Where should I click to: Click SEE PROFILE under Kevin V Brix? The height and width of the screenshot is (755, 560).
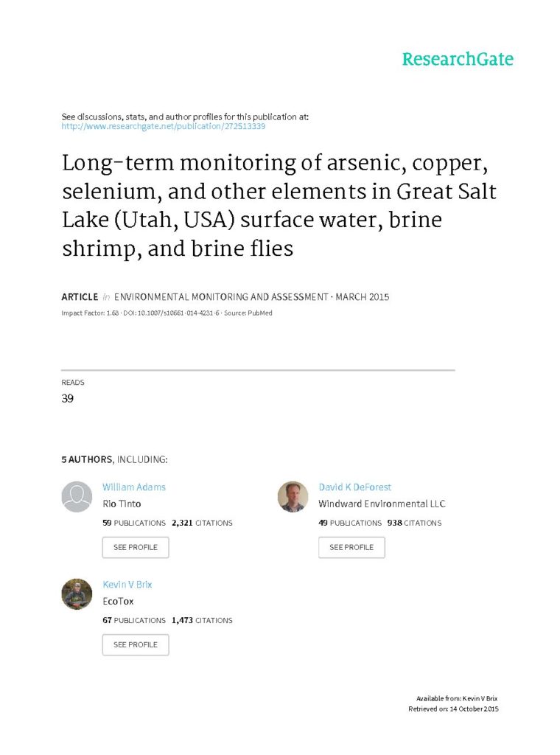point(136,644)
